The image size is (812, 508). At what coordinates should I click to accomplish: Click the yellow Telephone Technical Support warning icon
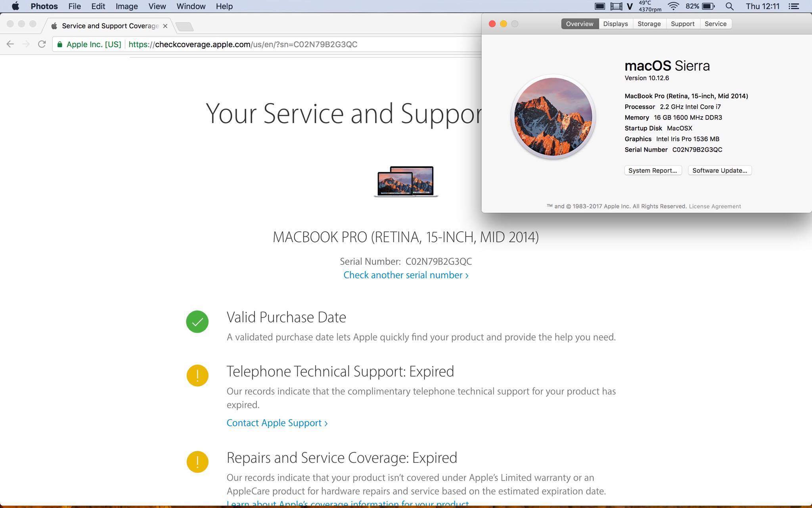point(197,375)
